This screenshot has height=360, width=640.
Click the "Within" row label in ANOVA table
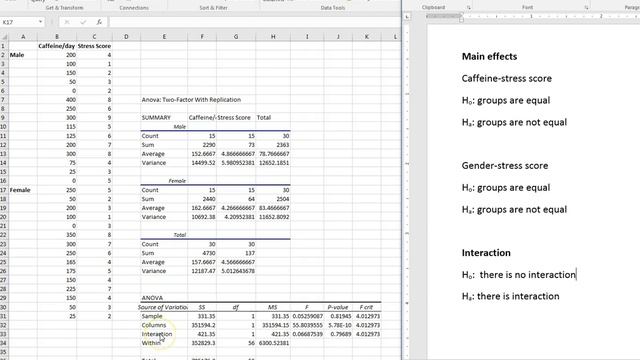pos(164,343)
